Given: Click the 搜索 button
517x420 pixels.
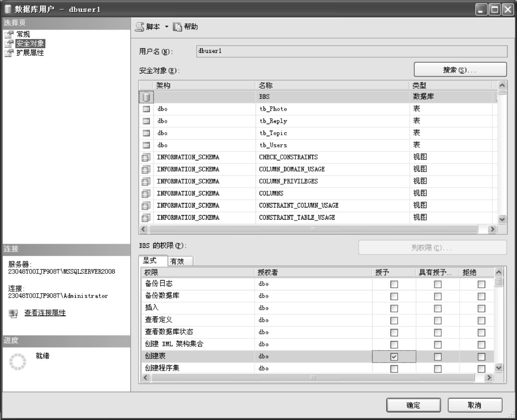Looking at the screenshot, I should click(x=460, y=70).
